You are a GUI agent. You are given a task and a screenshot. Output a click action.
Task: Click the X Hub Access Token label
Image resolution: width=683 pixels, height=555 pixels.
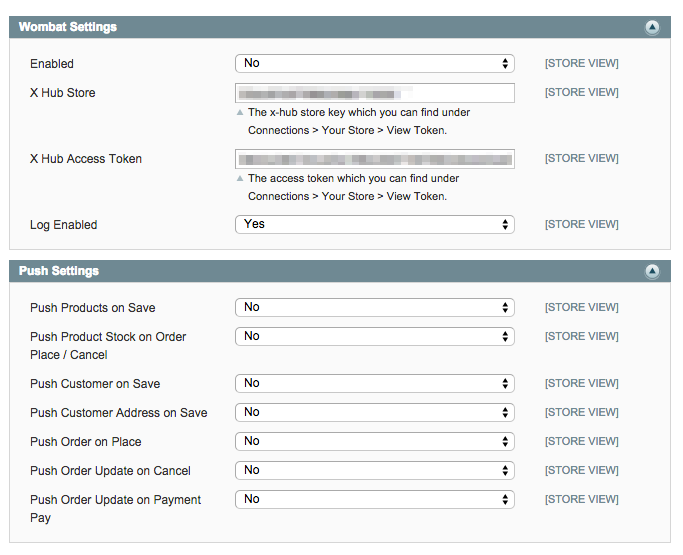[86, 159]
